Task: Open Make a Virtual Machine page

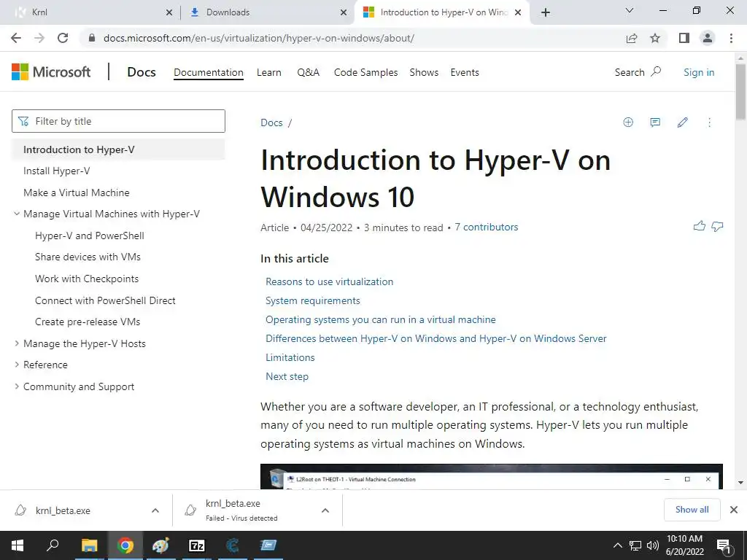Action: (76, 192)
